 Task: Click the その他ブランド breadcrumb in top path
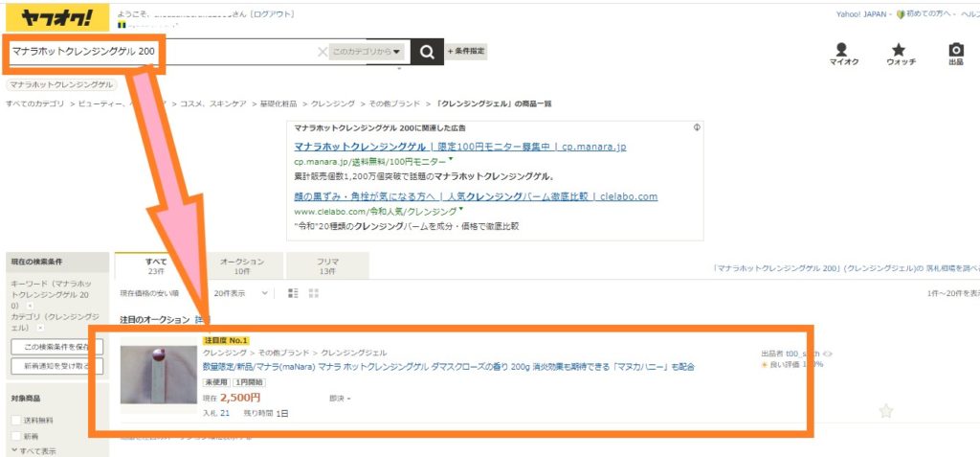coord(393,103)
